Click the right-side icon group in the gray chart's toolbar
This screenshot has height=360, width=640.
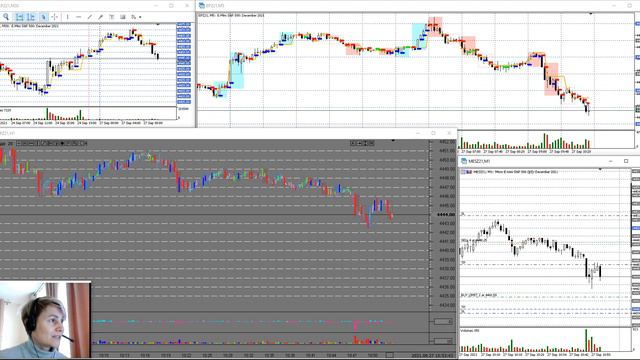coord(362,143)
